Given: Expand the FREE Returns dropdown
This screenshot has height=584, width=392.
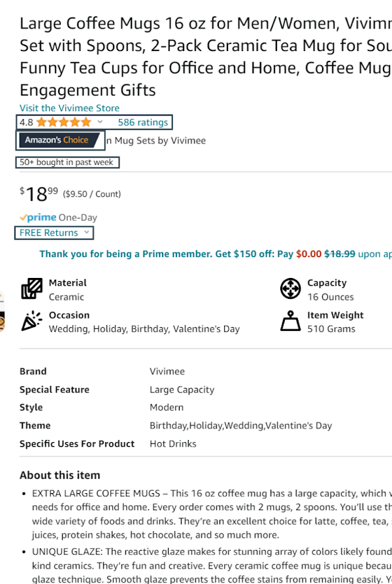Looking at the screenshot, I should (54, 233).
